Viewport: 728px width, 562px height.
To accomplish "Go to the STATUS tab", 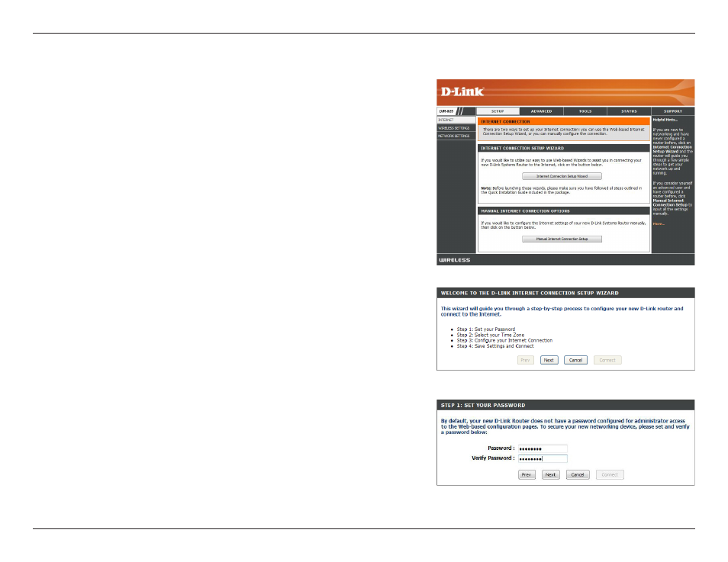I will [x=629, y=111].
